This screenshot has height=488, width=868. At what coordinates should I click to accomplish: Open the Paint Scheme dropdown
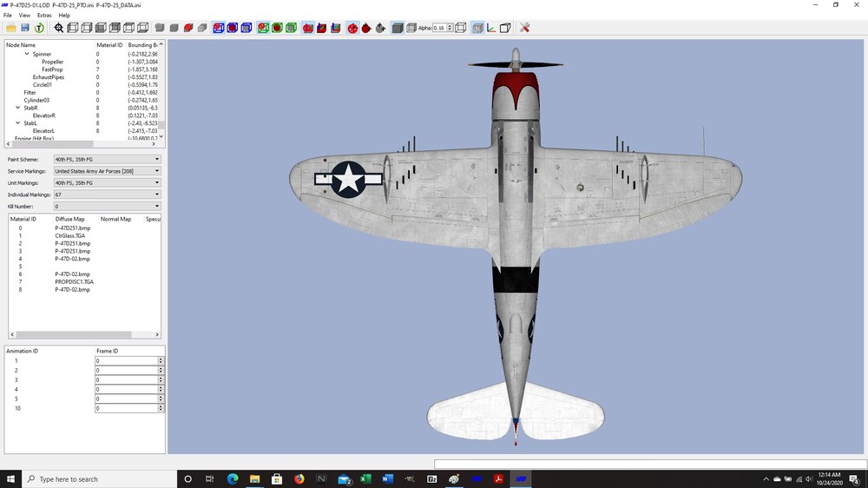tap(107, 159)
